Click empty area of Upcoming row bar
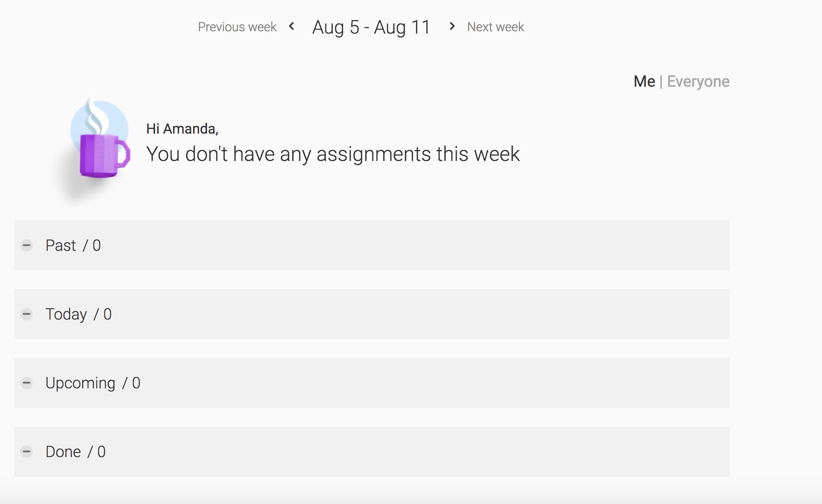This screenshot has width=822, height=504. pyautogui.click(x=430, y=383)
